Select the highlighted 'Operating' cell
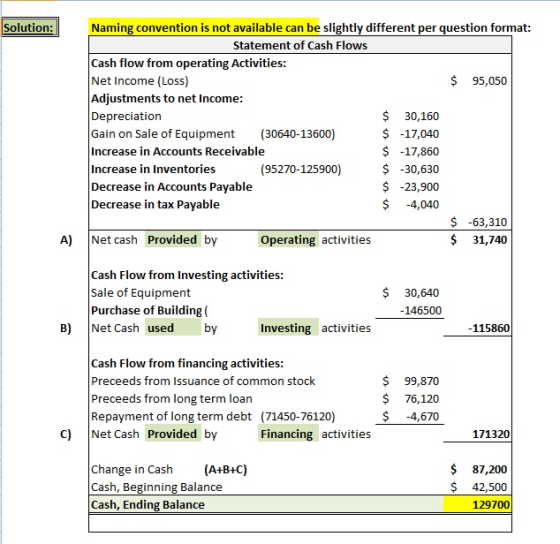The image size is (560, 544). point(288,240)
